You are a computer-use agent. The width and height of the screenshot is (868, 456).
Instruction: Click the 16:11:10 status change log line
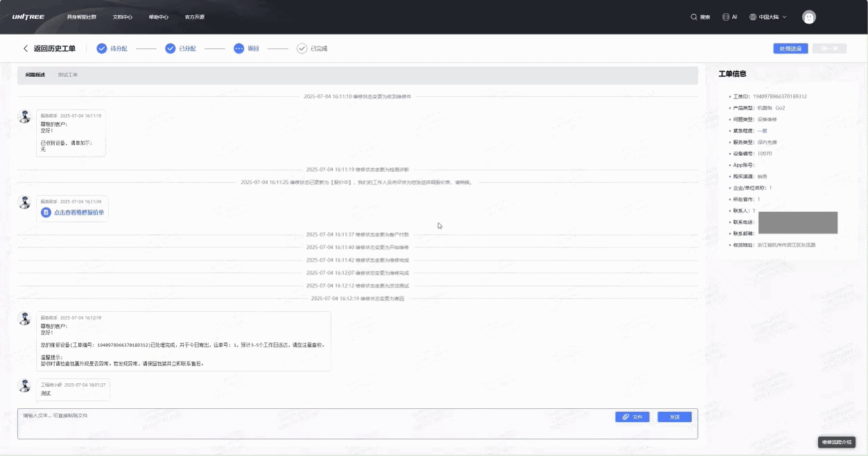click(358, 96)
